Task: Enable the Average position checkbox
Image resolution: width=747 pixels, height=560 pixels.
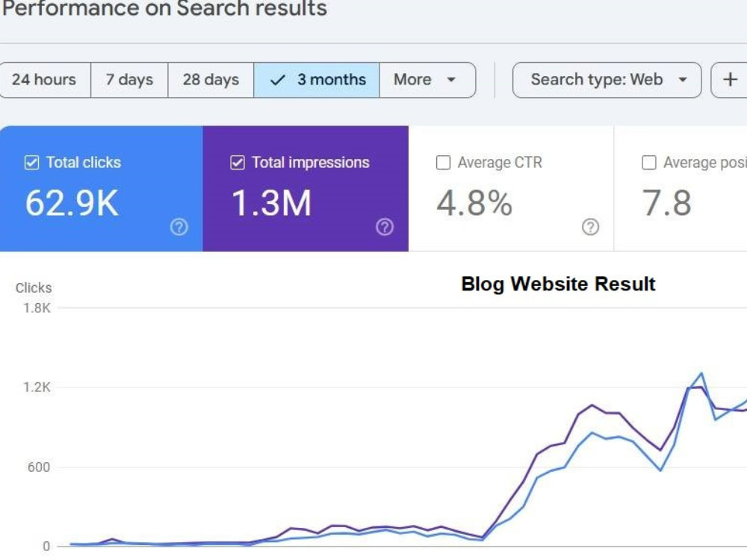Action: tap(649, 162)
